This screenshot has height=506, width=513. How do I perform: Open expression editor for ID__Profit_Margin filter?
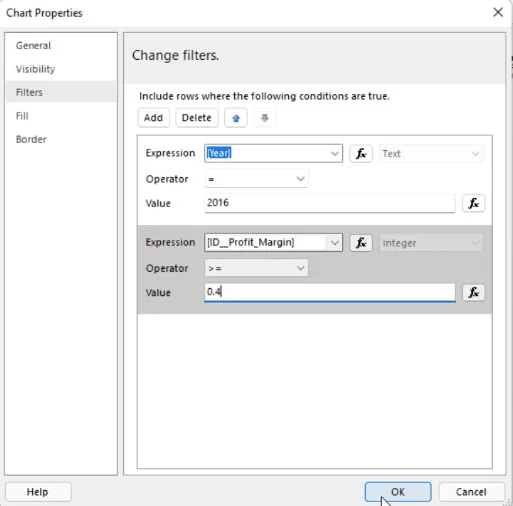tap(361, 243)
